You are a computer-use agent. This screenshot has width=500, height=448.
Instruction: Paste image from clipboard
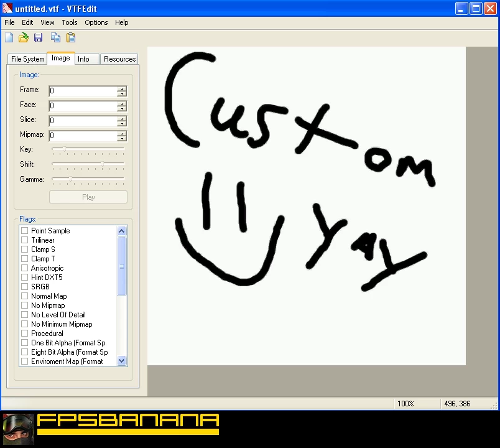(70, 37)
